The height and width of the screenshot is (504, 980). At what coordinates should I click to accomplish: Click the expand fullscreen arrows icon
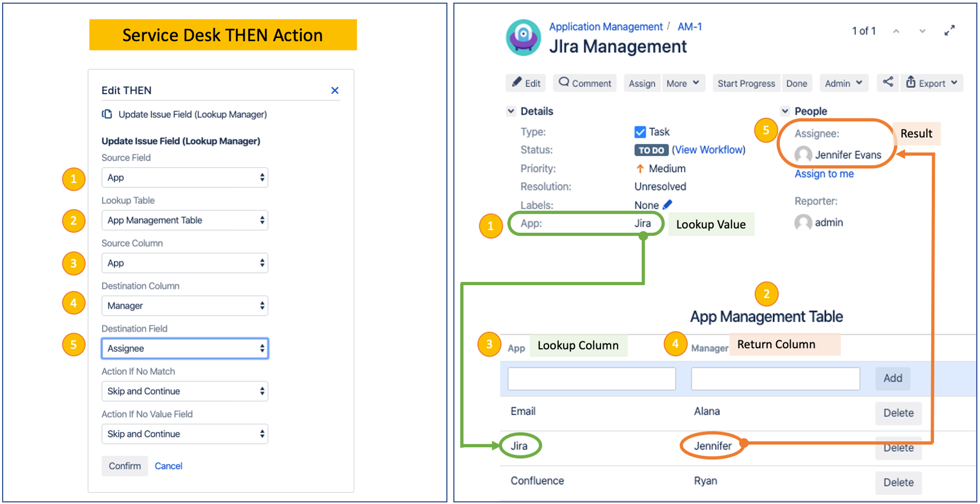(949, 31)
